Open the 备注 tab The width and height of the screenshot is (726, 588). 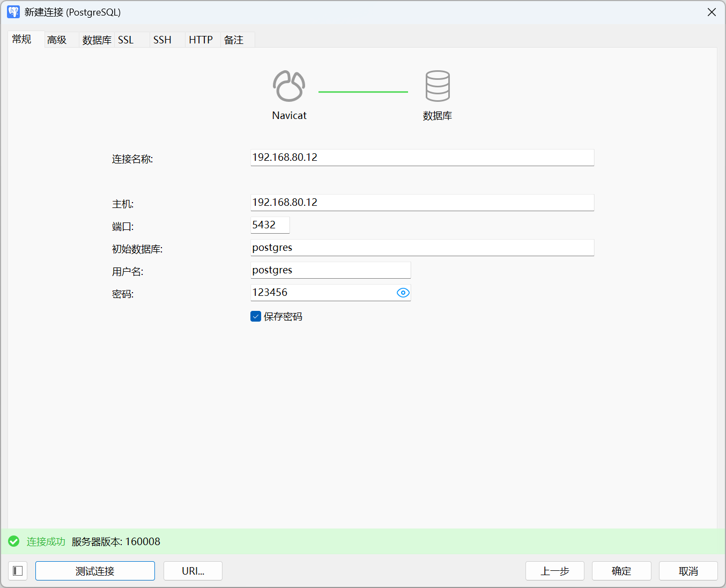pyautogui.click(x=234, y=40)
